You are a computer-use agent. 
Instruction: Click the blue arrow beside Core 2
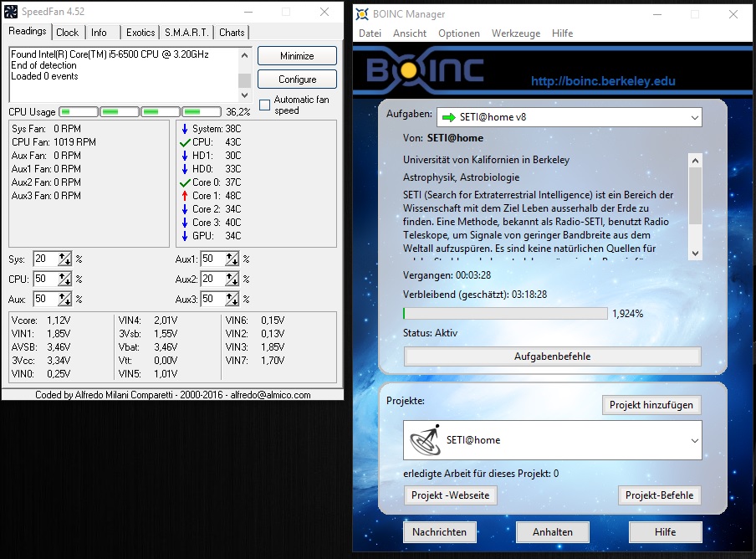185,209
